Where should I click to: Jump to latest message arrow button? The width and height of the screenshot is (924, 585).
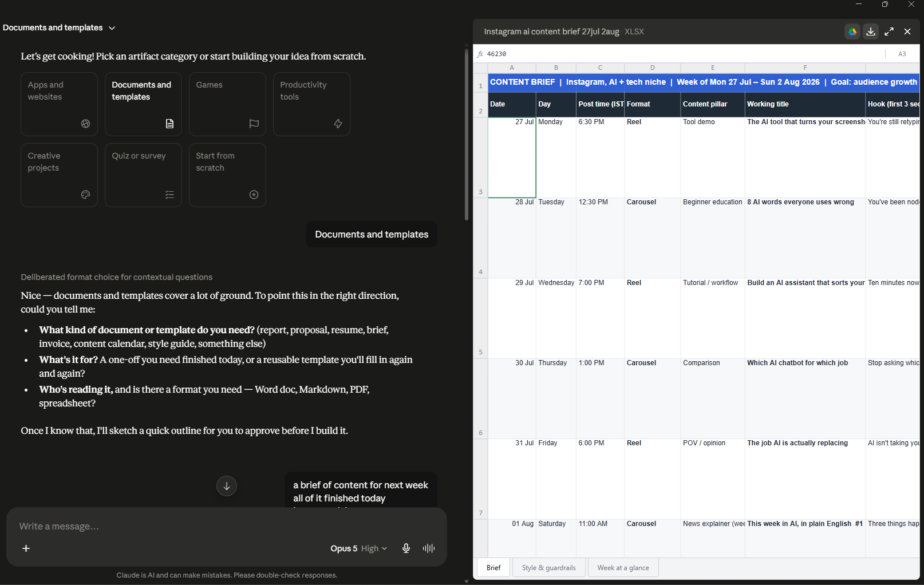(x=227, y=486)
